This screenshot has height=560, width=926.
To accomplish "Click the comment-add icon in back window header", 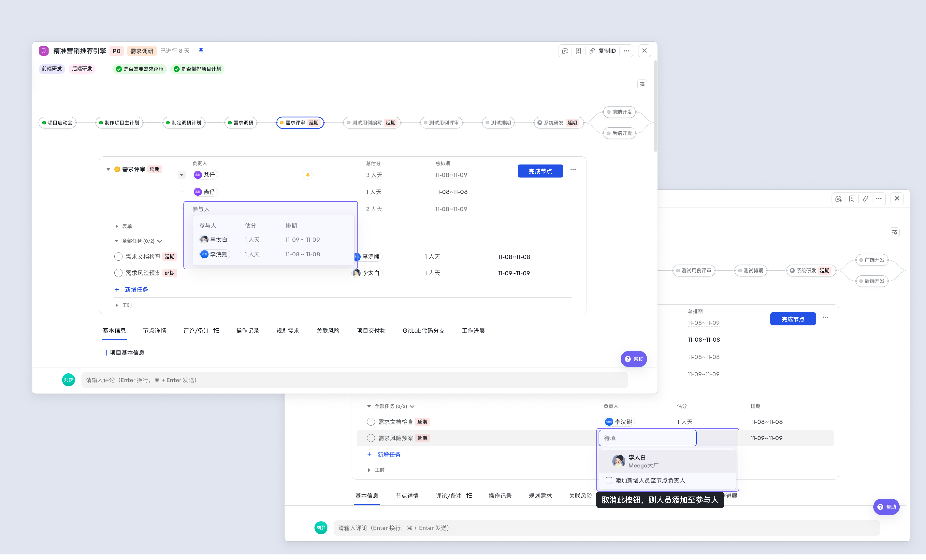I will pyautogui.click(x=839, y=199).
